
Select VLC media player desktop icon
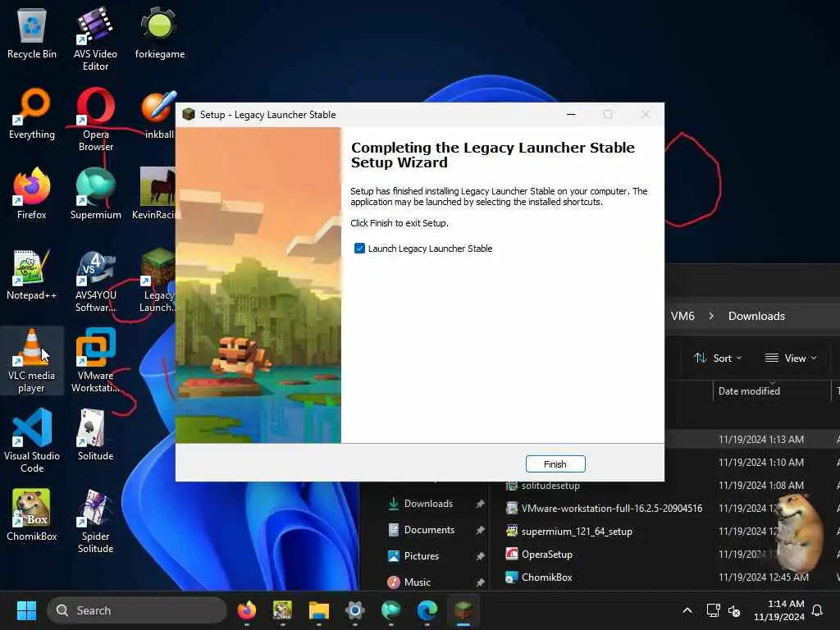point(32,361)
